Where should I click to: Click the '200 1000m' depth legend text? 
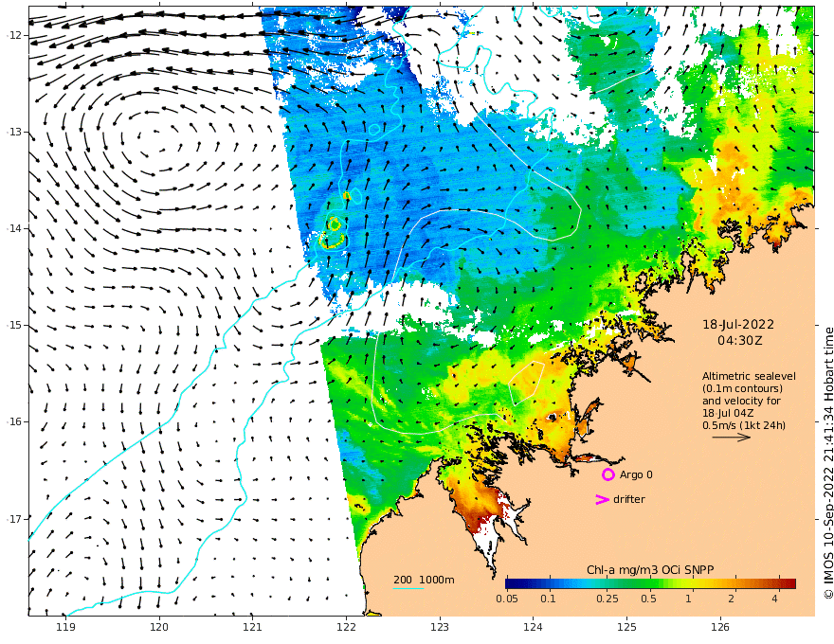[x=424, y=580]
